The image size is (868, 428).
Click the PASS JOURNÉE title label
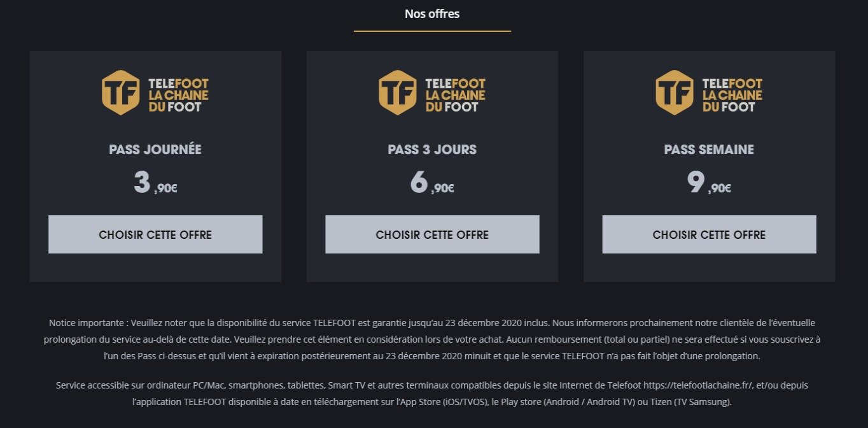(x=155, y=149)
